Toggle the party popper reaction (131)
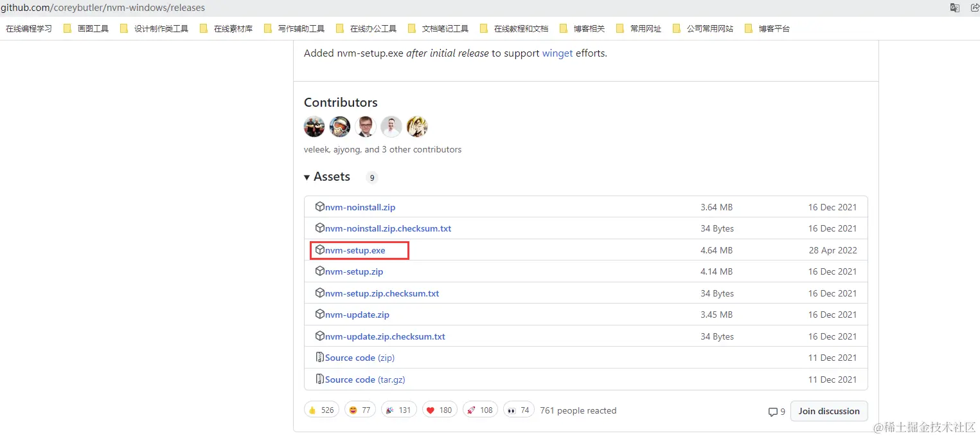Screen dimensions: 980x438 [x=398, y=410]
